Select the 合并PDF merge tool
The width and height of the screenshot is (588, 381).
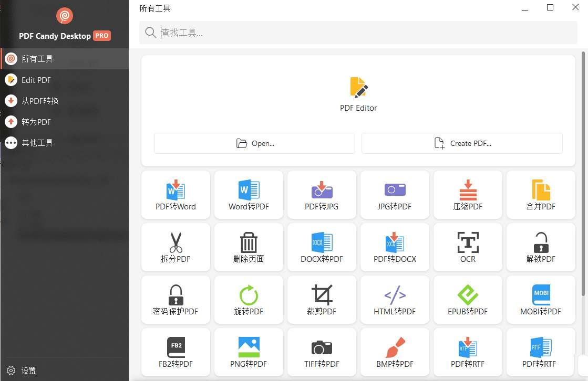[x=540, y=194]
